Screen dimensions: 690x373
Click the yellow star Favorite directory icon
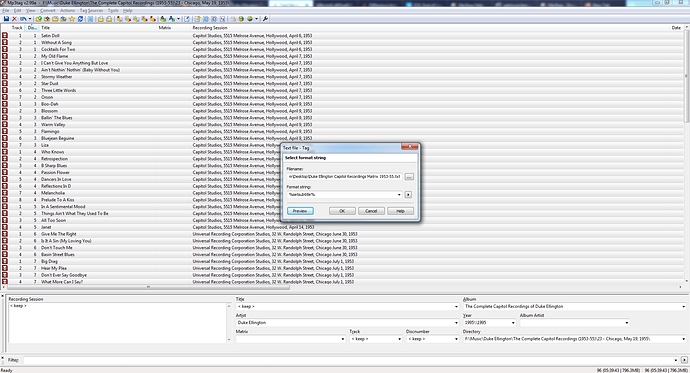pos(72,19)
